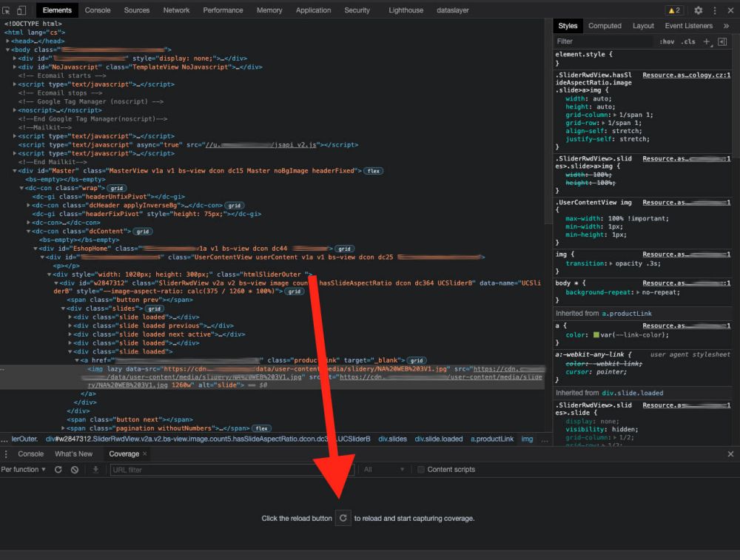The height and width of the screenshot is (560, 740).
Task: Click breadcrumb left overflow ellipsis
Action: (x=4, y=439)
